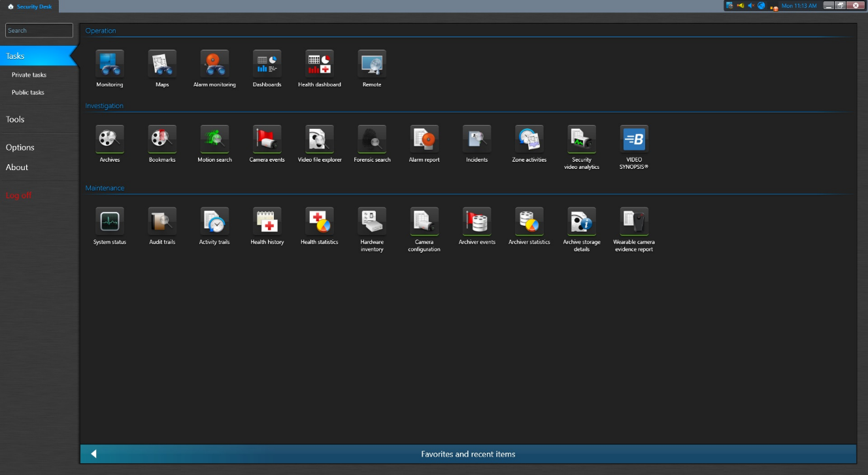Open the Zone activities report
This screenshot has width=868, height=475.
tap(529, 144)
